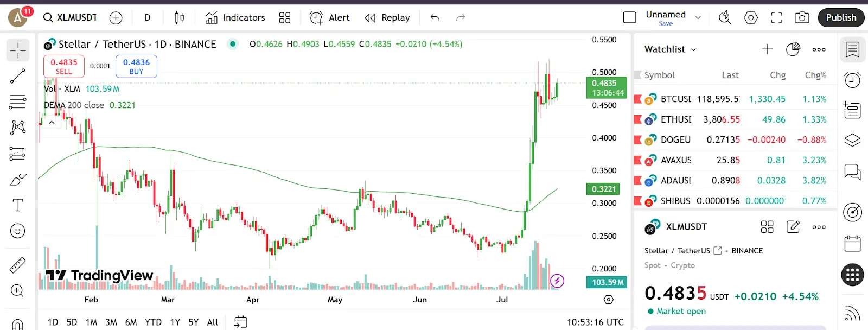Viewport: 868px width, 330px height.
Task: Select the 5D time range
Action: [72, 322]
